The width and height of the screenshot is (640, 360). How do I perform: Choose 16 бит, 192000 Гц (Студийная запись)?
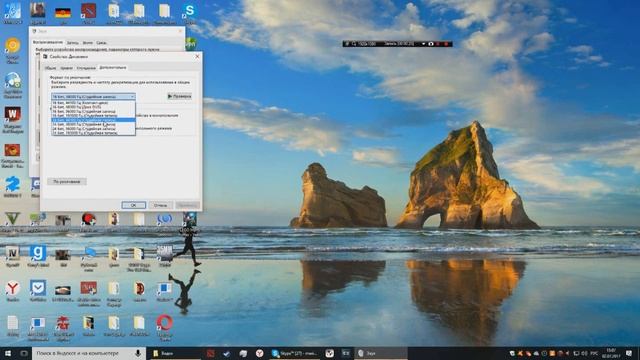click(x=93, y=116)
